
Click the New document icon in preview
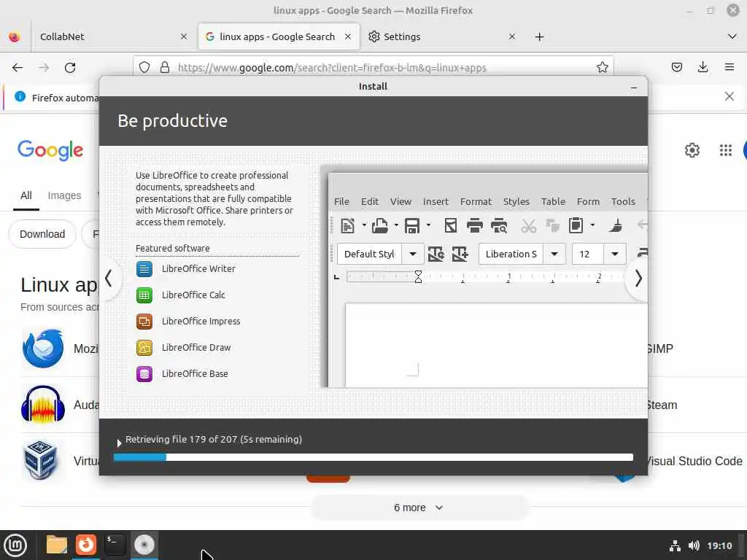click(348, 225)
